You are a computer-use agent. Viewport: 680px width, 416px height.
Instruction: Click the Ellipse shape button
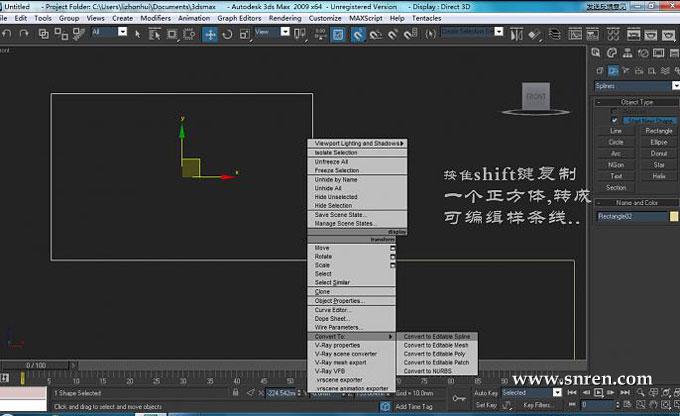click(x=659, y=142)
